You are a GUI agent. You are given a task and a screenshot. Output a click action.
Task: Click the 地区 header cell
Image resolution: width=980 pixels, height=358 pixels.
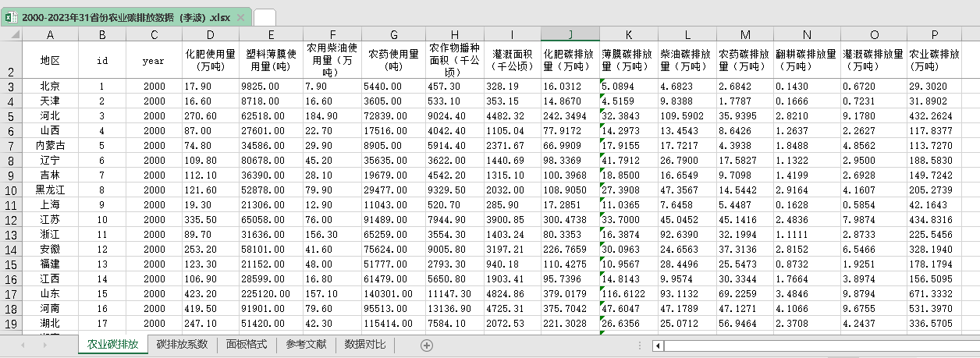tap(51, 60)
